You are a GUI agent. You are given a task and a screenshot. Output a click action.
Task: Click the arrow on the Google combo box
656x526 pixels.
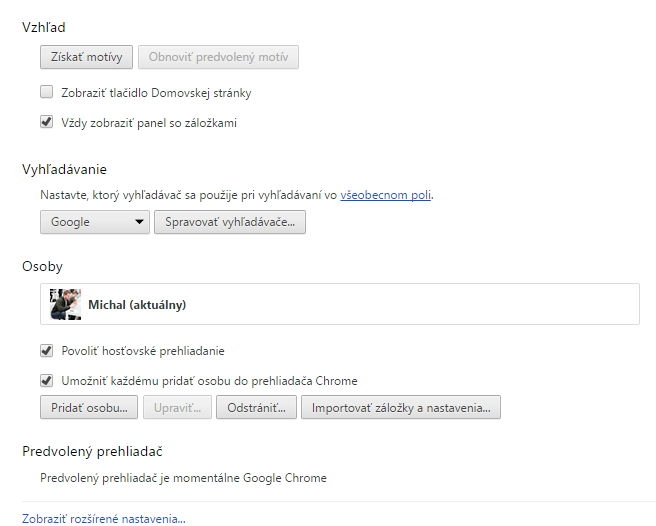138,222
